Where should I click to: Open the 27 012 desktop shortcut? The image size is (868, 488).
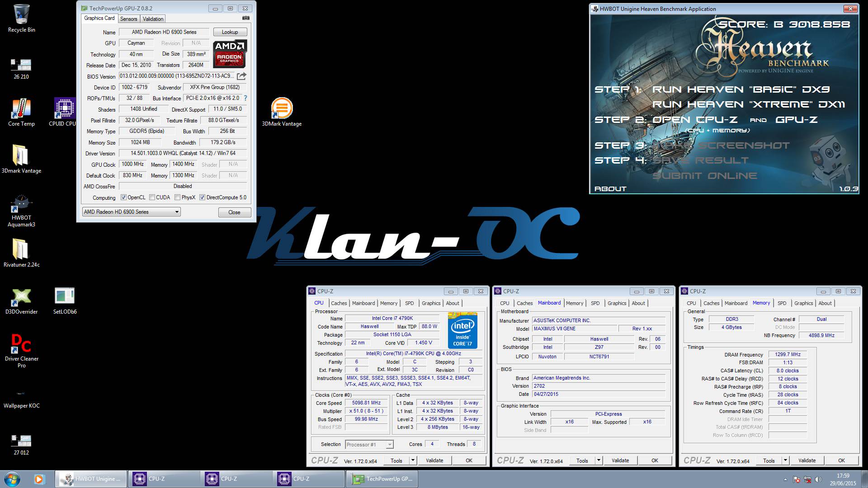click(21, 445)
